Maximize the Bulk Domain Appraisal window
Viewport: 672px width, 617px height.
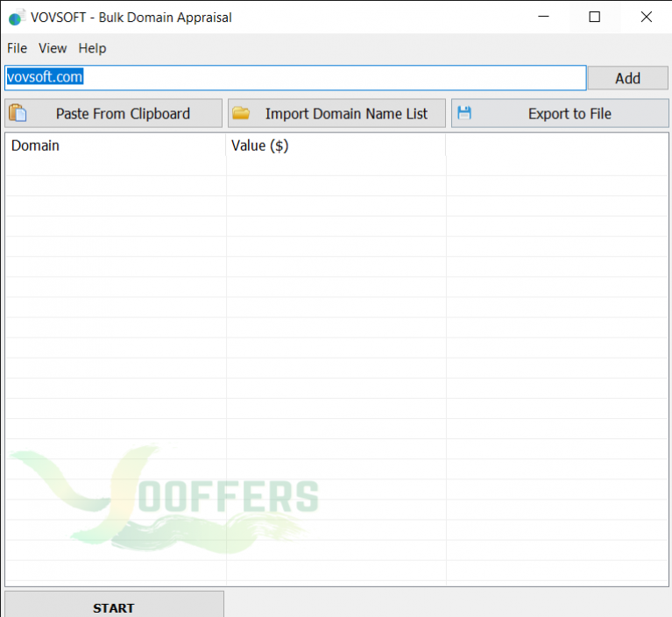[594, 17]
